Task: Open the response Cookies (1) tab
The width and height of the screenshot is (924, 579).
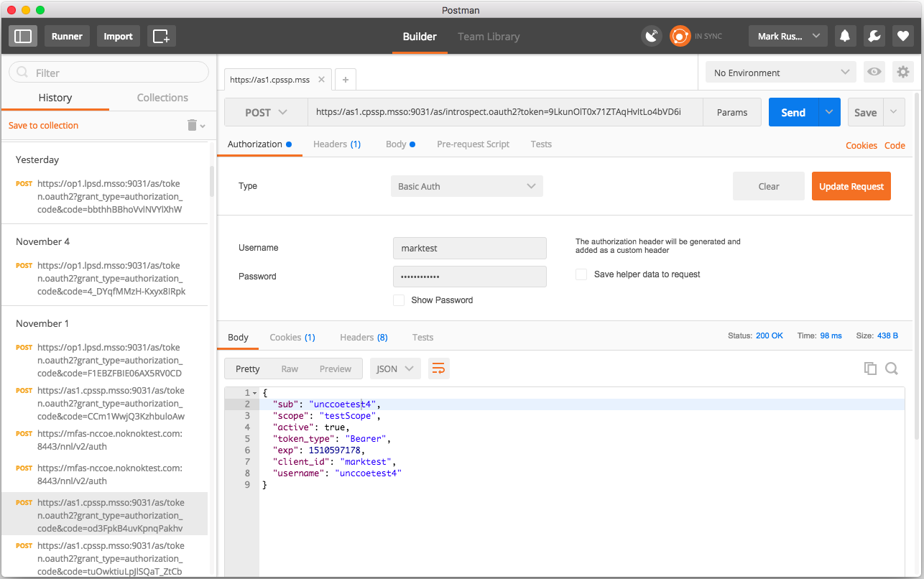Action: click(292, 337)
